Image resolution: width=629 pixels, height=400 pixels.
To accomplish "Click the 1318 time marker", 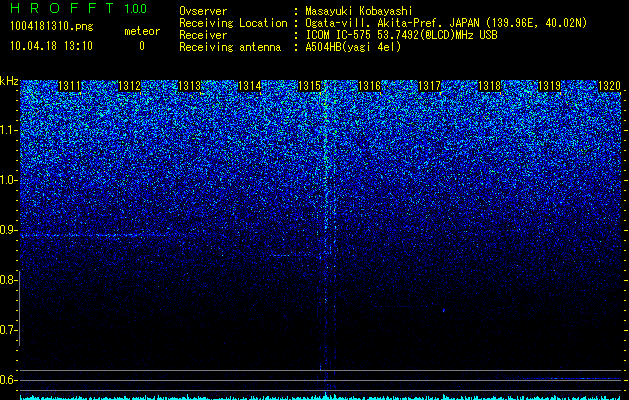I will 490,86.
